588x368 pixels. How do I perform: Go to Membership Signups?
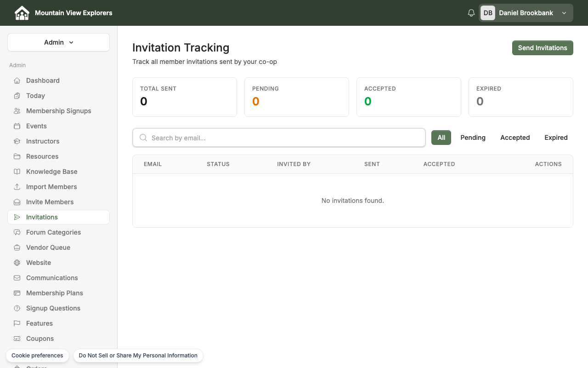(58, 111)
